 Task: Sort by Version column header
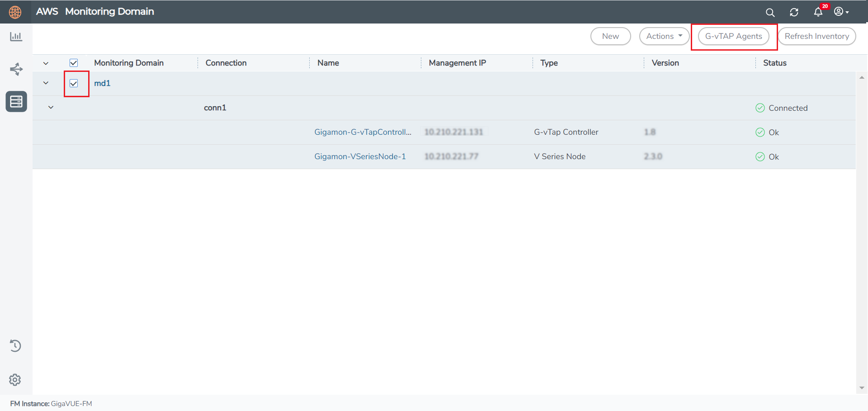coord(665,63)
